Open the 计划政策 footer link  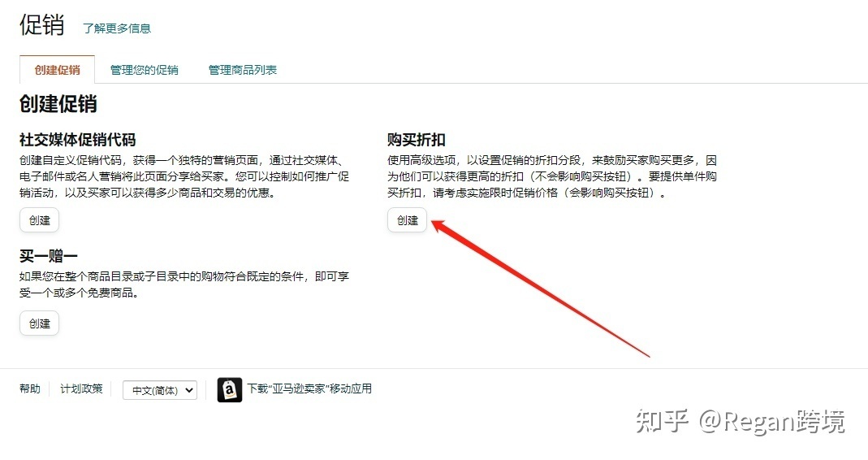[81, 388]
